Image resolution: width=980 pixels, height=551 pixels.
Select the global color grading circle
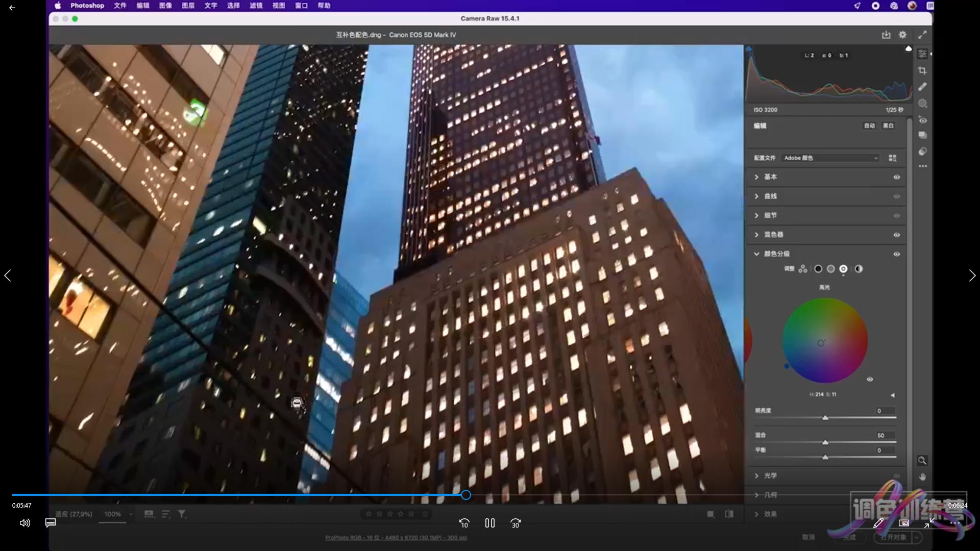[859, 269]
